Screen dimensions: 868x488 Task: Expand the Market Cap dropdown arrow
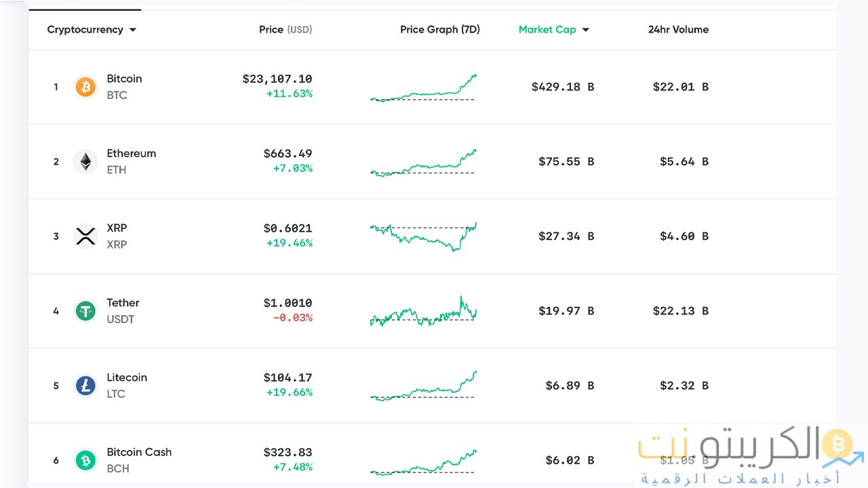click(x=585, y=30)
